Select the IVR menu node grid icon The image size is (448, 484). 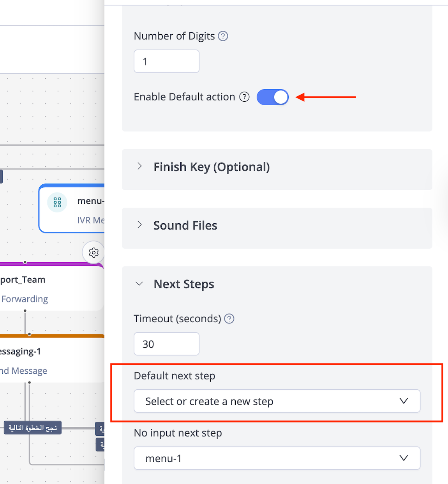click(57, 202)
